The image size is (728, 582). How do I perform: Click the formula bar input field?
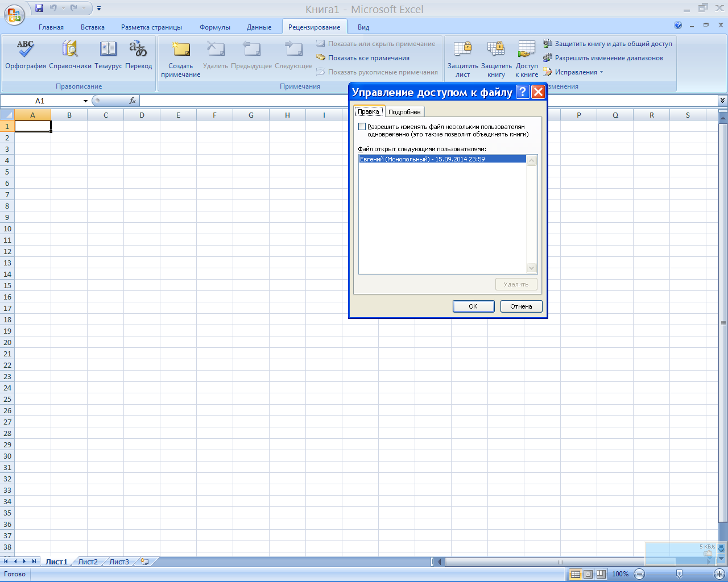(429, 101)
